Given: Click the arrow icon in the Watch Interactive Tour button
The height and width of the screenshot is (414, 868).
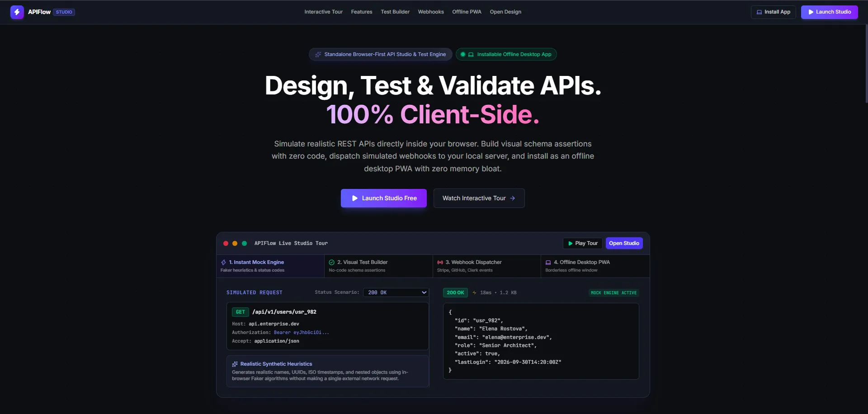Looking at the screenshot, I should [512, 198].
